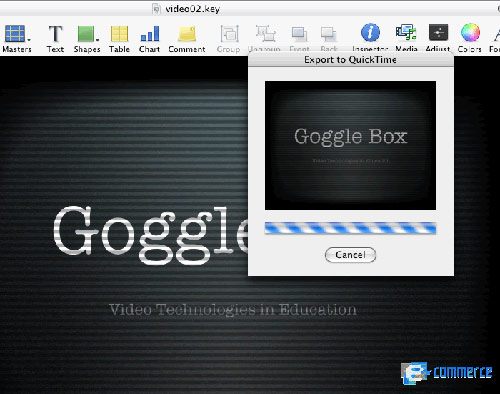The height and width of the screenshot is (394, 500).
Task: Select the subtitle 'Video Technologies in Education'
Action: (233, 310)
